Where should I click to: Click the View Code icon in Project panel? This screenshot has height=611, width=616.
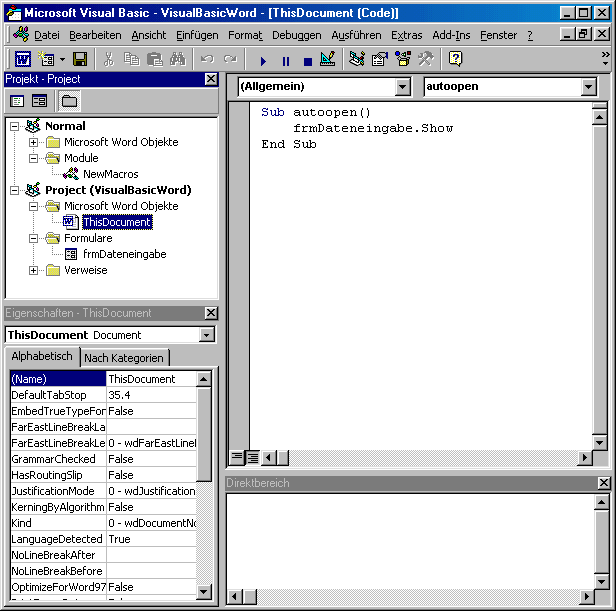point(17,101)
